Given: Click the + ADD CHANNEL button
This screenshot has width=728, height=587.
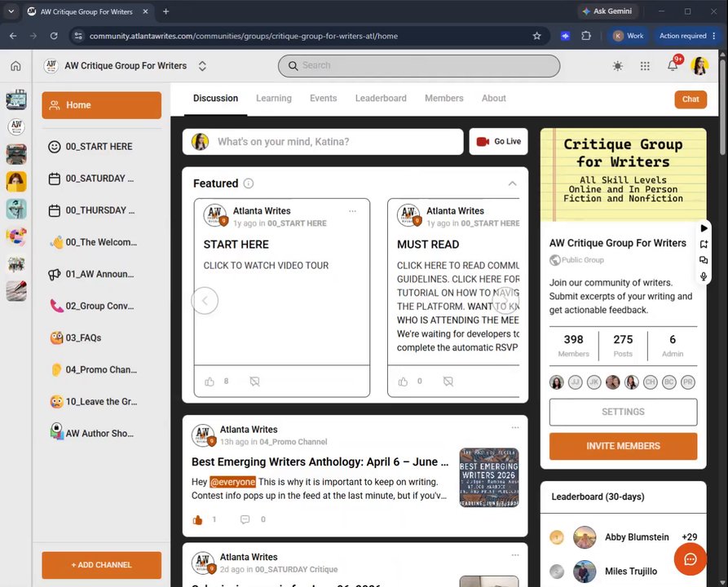Looking at the screenshot, I should 102,565.
